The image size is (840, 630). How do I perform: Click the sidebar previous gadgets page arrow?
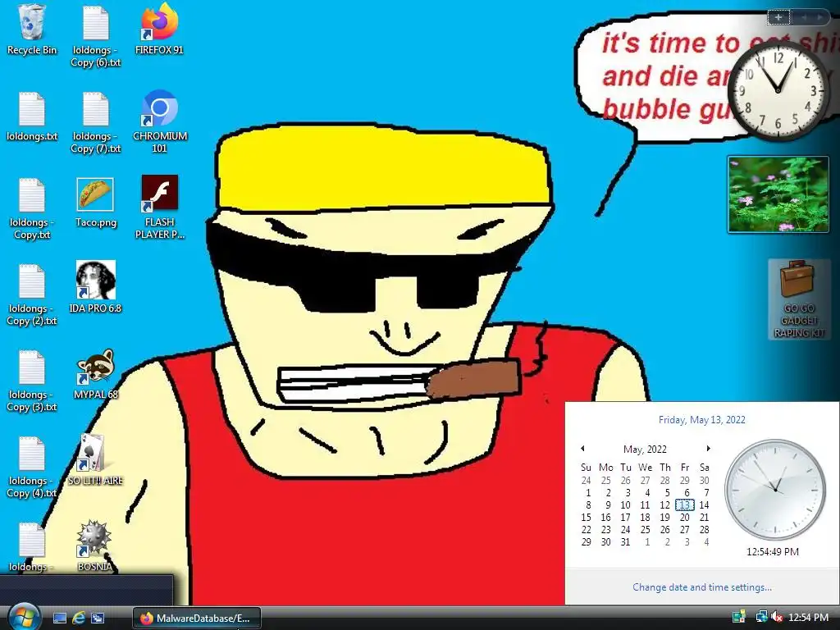pos(804,17)
